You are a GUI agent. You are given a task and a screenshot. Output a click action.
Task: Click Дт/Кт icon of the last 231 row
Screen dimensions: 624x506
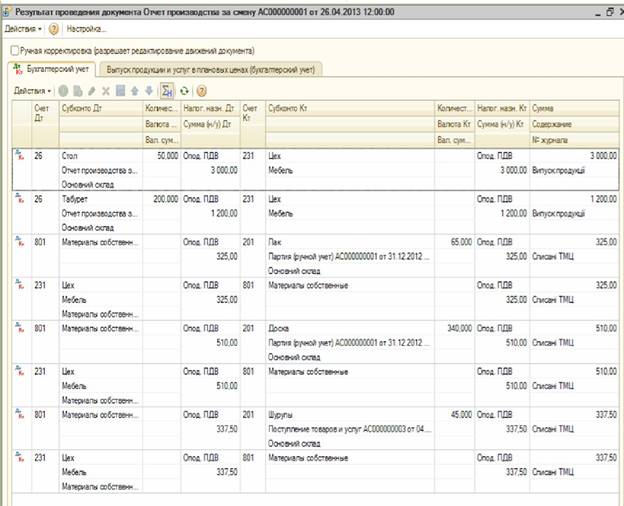(19, 456)
